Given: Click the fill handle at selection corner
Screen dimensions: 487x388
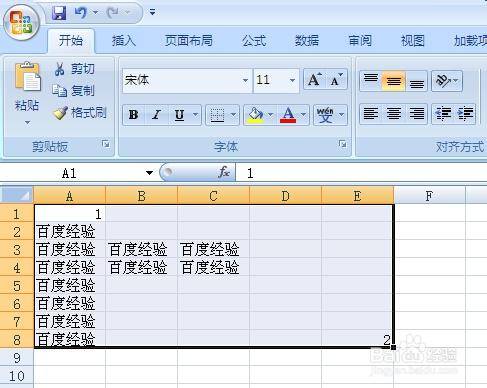Looking at the screenshot, I should [x=393, y=347].
